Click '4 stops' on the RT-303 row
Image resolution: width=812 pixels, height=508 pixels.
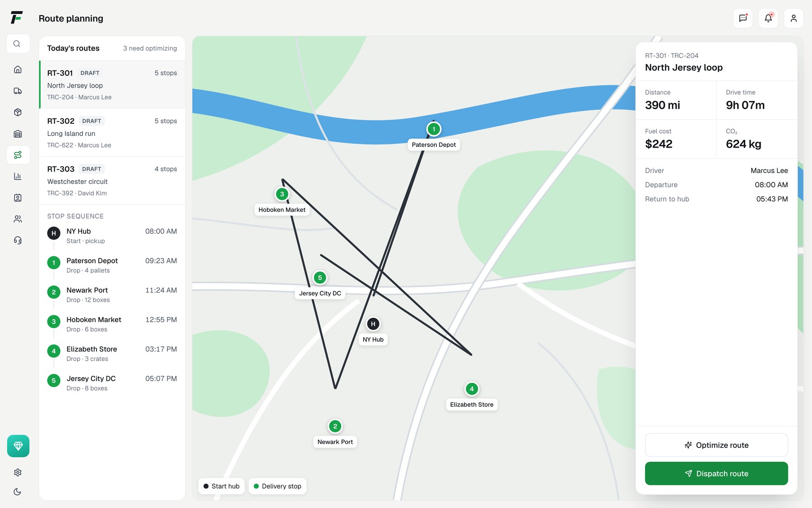(x=166, y=169)
